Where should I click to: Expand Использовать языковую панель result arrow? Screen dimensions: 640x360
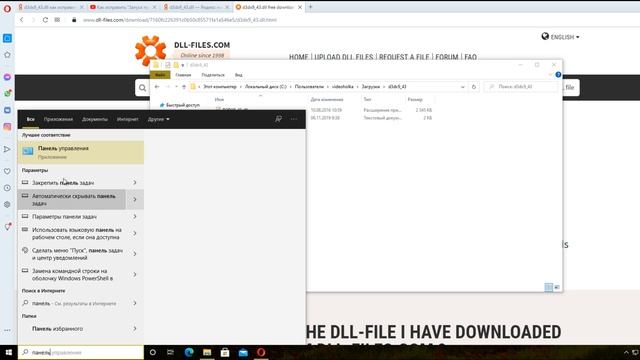pyautogui.click(x=135, y=233)
